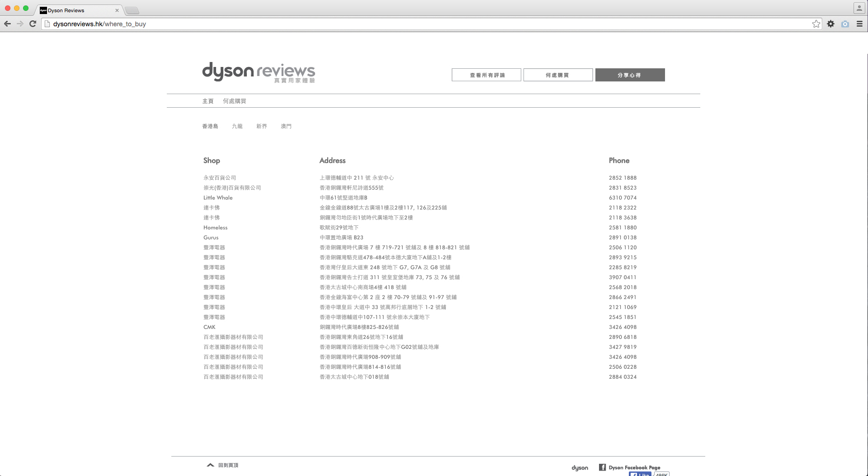Screen dimensions: 868x476
Task: Go to 主頁 breadcrumb link
Action: [x=208, y=101]
